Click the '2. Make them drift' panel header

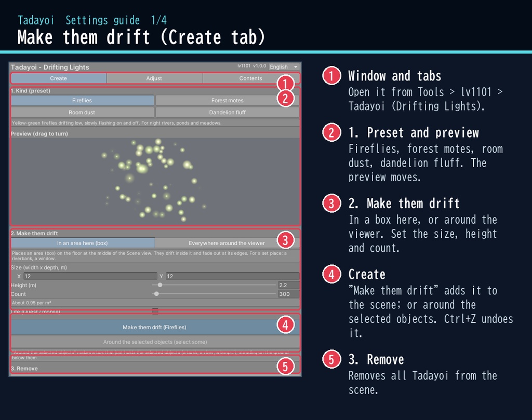34,233
